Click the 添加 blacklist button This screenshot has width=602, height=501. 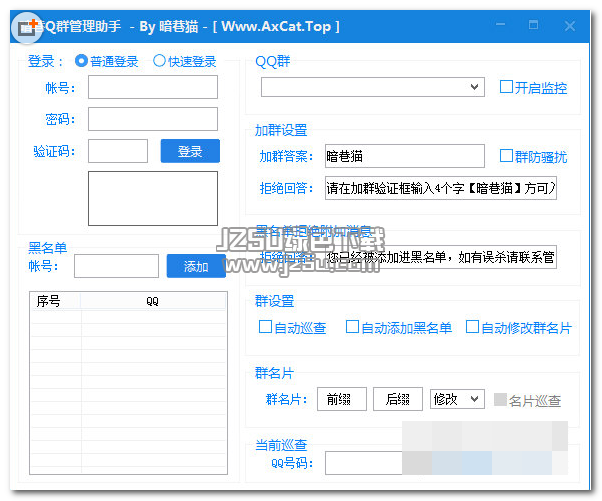tap(196, 266)
